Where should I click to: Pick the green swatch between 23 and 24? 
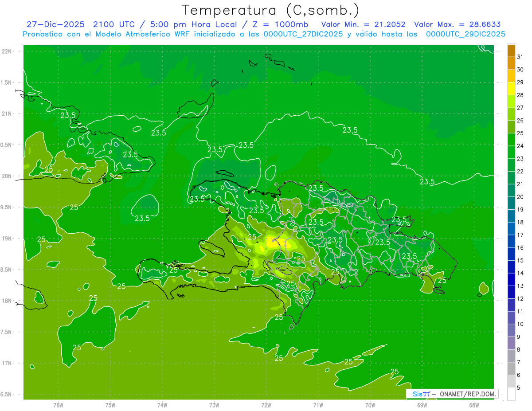pyautogui.click(x=511, y=152)
